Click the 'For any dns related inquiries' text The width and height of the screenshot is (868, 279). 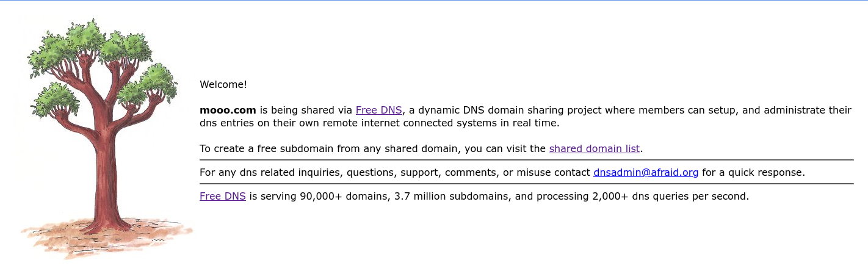272,173
